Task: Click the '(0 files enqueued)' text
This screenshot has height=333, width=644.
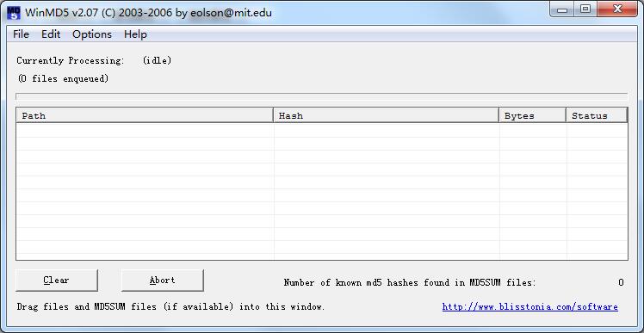Action: (63, 78)
